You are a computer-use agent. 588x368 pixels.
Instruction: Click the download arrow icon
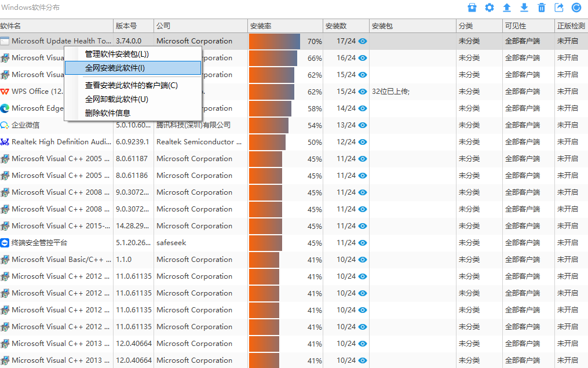coord(524,8)
